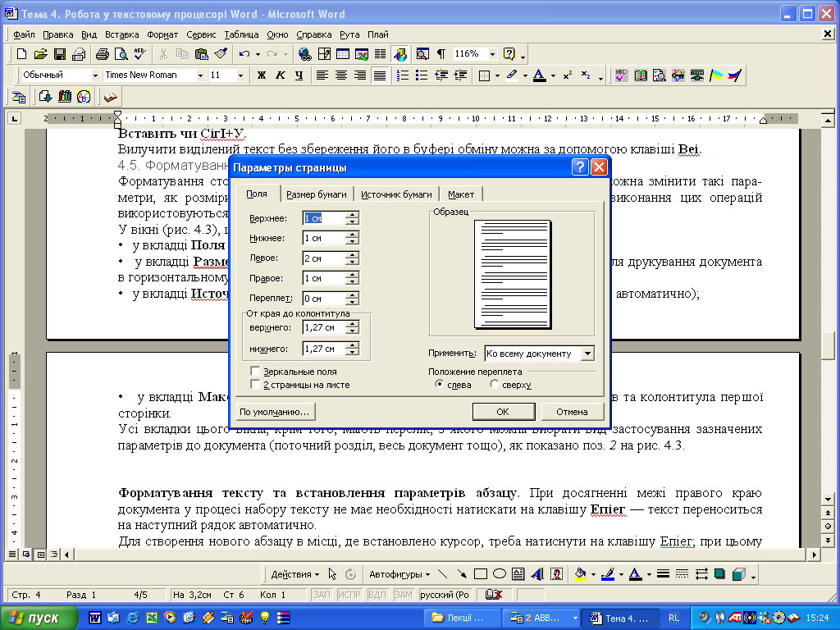Open zoom percentage dropdown 116%
Viewport: 840px width, 630px height.
coord(492,54)
